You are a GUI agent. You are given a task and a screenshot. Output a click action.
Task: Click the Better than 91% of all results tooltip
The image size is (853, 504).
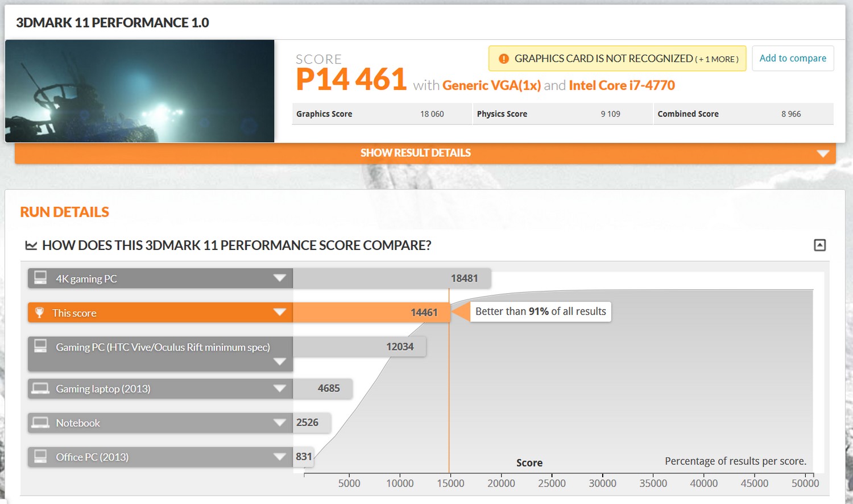tap(540, 311)
